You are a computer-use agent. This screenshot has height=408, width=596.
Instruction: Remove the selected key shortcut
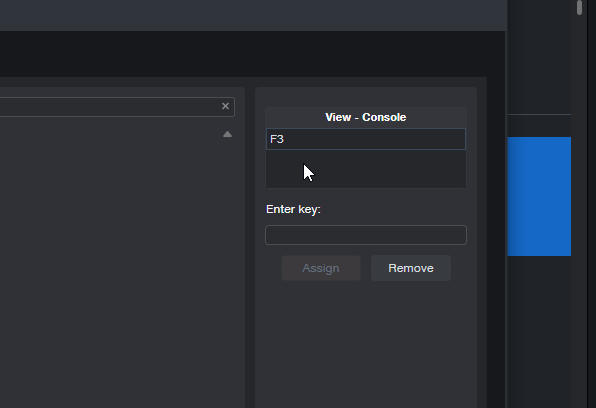tap(411, 268)
